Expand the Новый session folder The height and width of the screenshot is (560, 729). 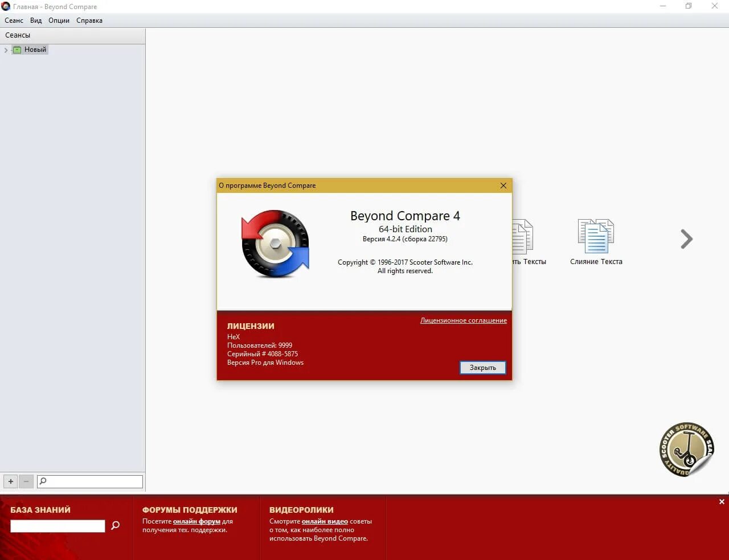point(6,50)
